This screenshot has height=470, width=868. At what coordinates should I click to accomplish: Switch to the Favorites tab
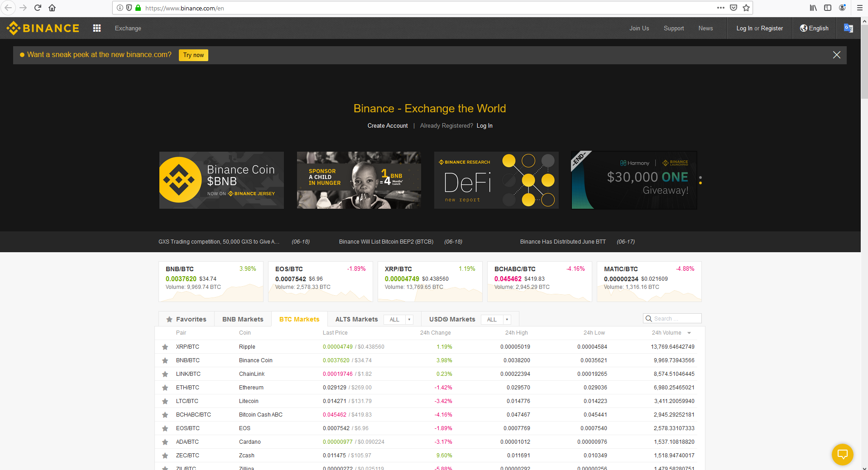pyautogui.click(x=186, y=319)
